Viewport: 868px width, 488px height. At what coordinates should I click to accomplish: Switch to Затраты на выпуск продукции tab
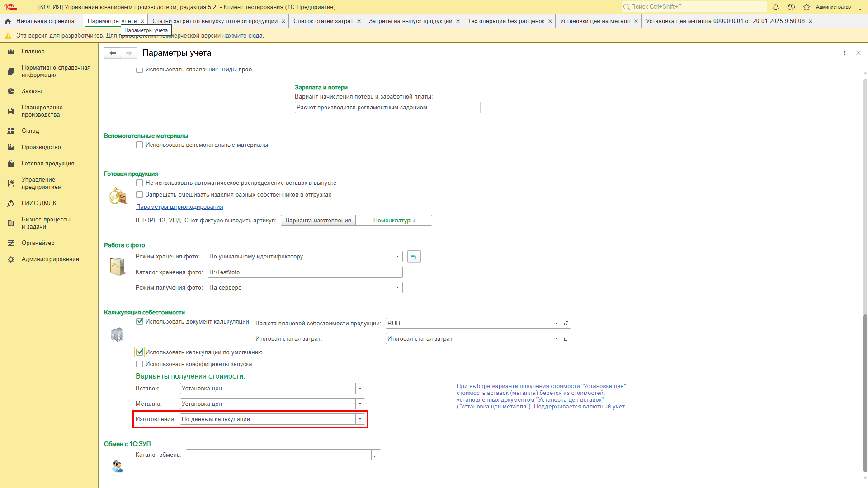(x=410, y=21)
